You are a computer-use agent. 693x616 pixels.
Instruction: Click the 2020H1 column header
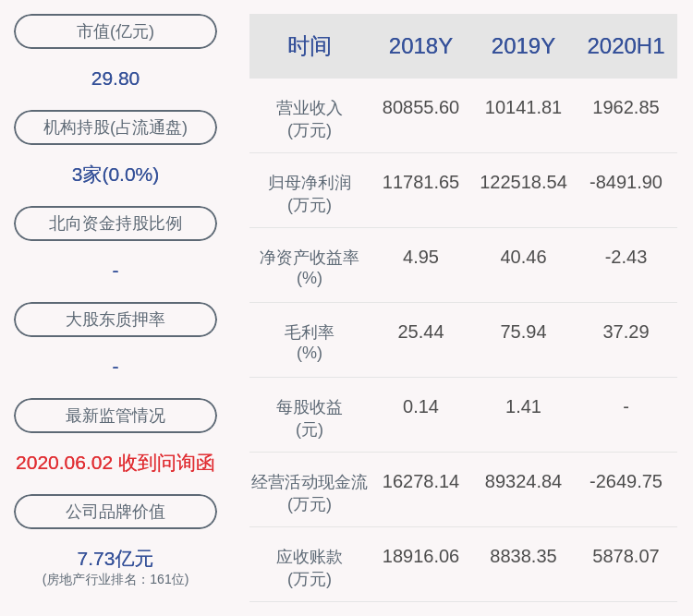pyautogui.click(x=626, y=46)
